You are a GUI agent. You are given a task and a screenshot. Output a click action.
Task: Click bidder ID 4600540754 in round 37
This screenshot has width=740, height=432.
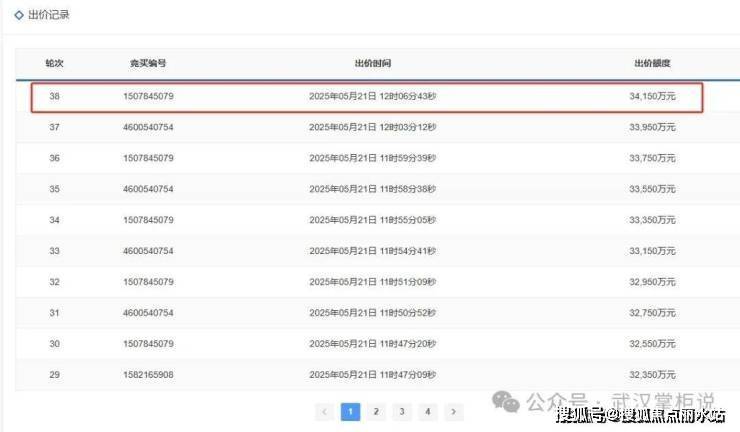tap(148, 127)
